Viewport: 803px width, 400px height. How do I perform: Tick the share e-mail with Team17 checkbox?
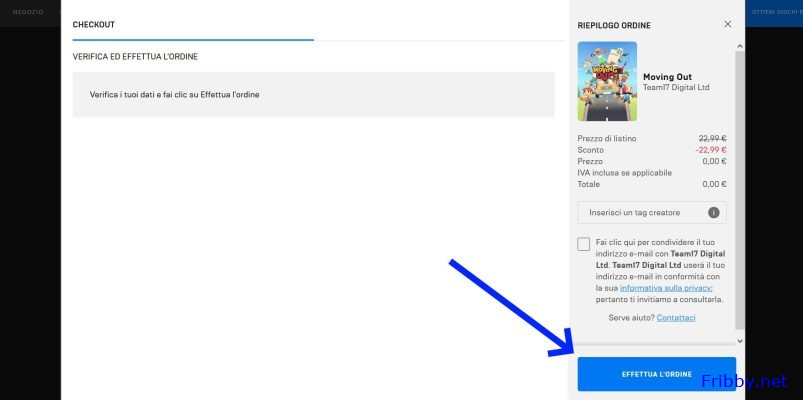(584, 244)
